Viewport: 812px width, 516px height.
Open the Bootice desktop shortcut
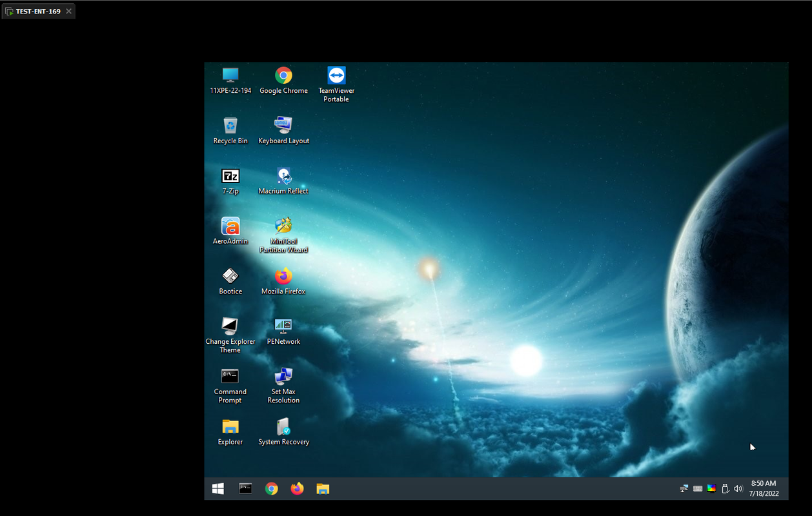230,281
